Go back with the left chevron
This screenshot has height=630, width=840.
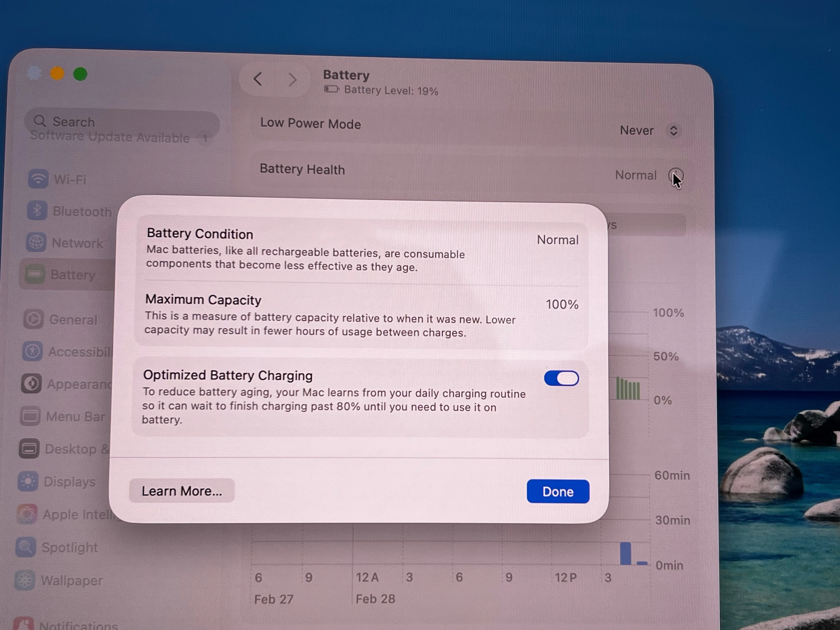[258, 79]
